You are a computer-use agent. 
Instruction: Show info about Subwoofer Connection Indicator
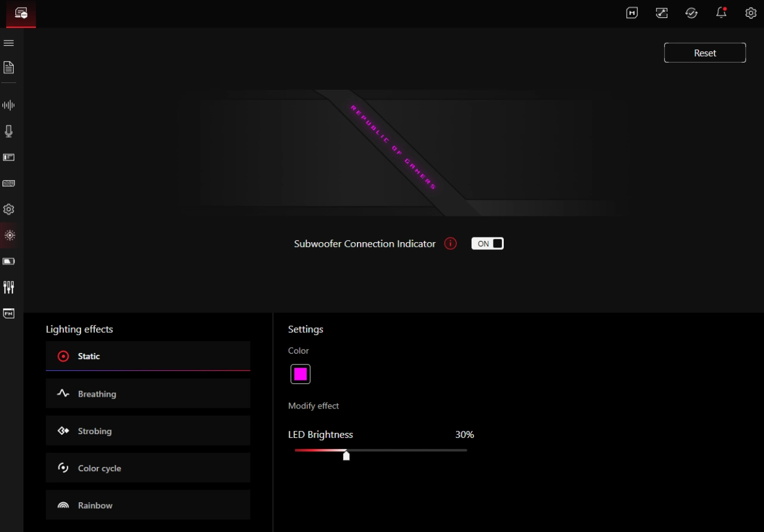[x=451, y=243]
